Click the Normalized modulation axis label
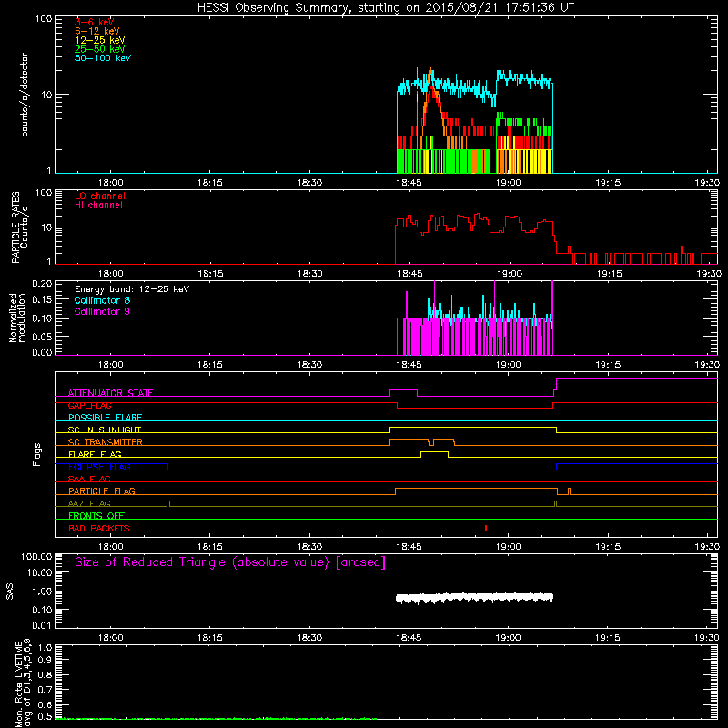Viewport: 728px width, 728px height. pos(17,318)
